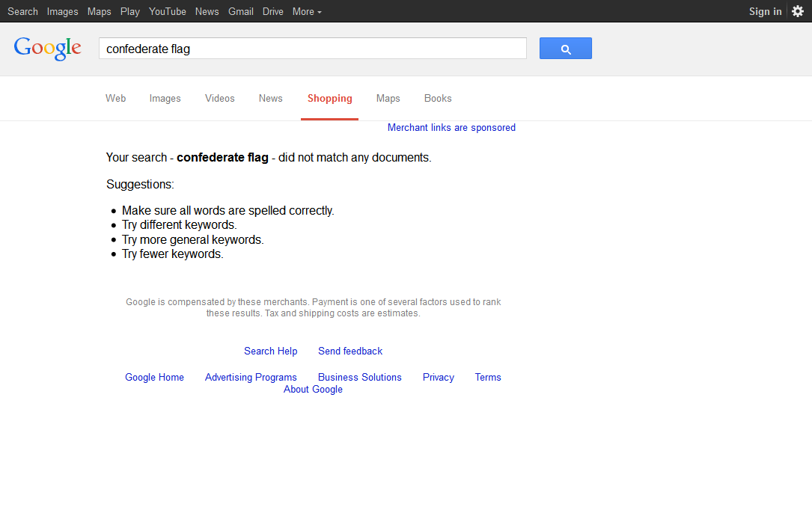
Task: Open Business Solutions link
Action: 360,378
